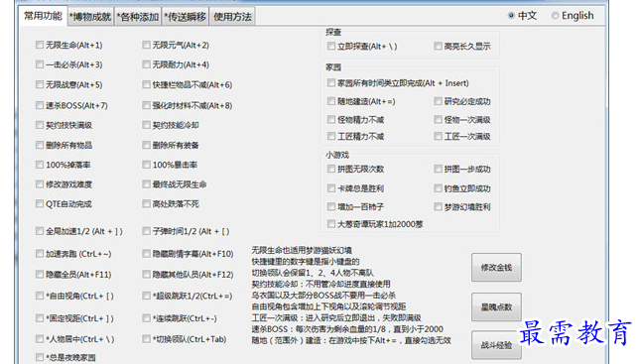Select the 中文 language option
This screenshot has width=640, height=364.
511,16
